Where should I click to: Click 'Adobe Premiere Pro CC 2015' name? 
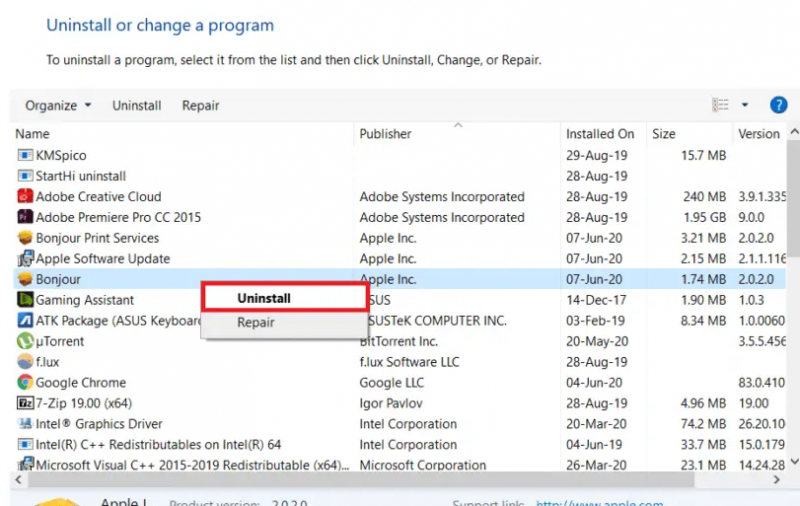click(x=118, y=217)
